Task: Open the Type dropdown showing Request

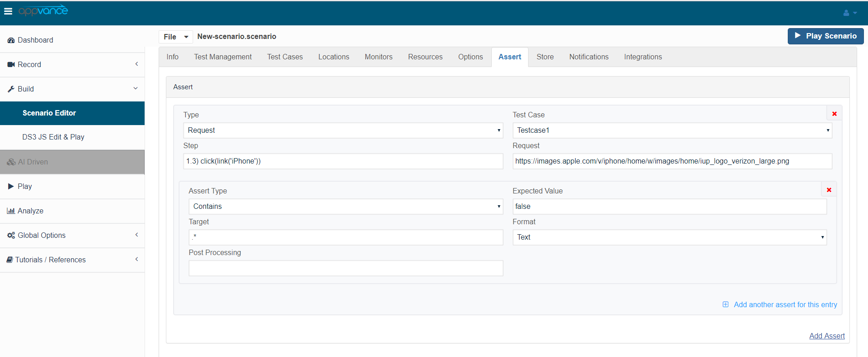Action: click(x=343, y=130)
